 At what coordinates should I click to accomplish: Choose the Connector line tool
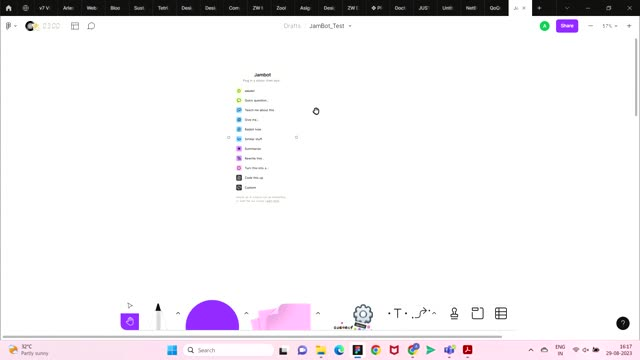click(422, 313)
